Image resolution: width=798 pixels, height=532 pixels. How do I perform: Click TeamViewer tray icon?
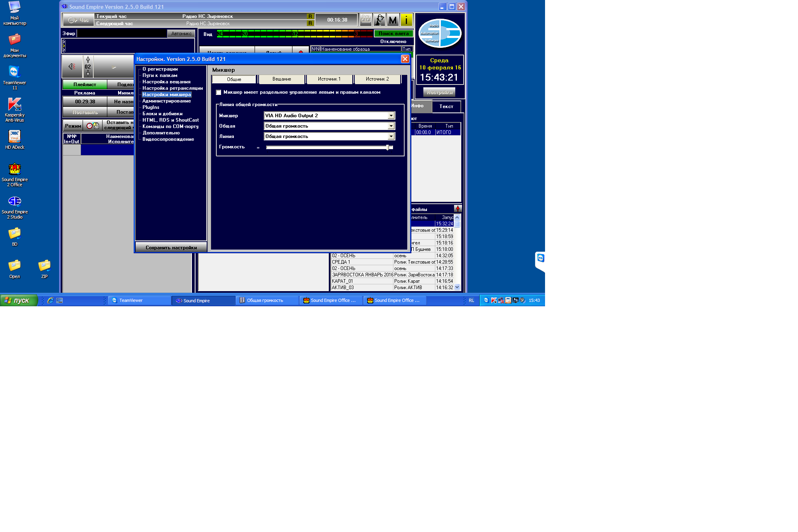click(486, 300)
